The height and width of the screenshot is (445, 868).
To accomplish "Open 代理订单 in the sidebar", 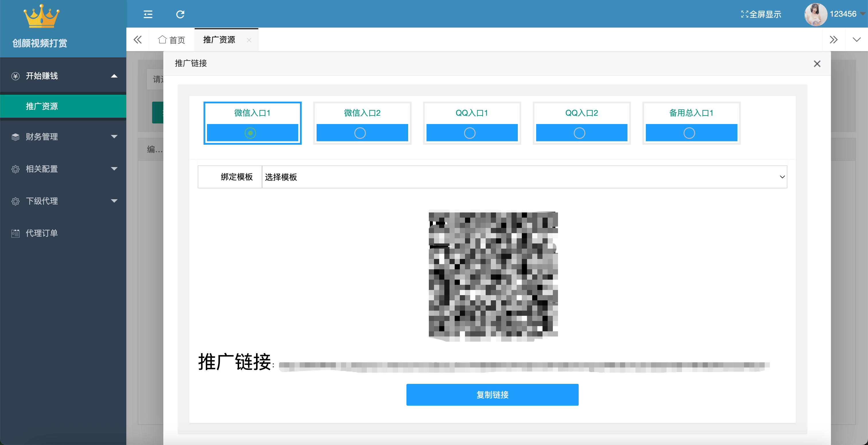I will [x=42, y=233].
